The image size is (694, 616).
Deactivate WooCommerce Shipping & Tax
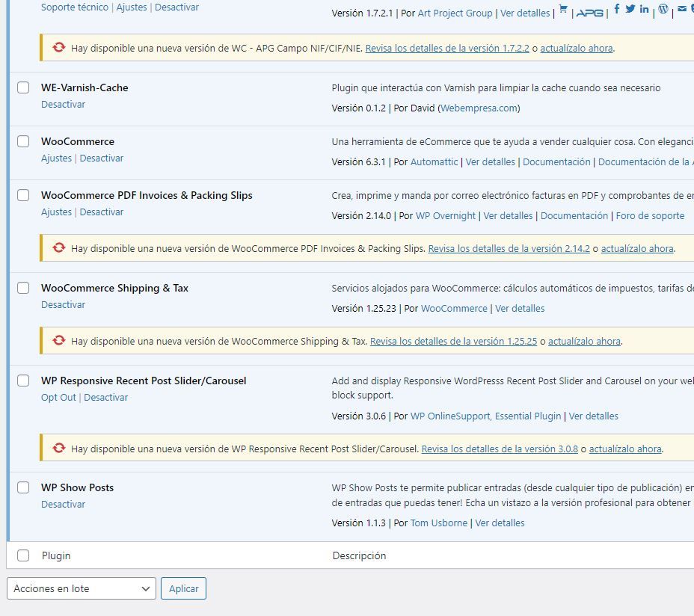pyautogui.click(x=64, y=305)
